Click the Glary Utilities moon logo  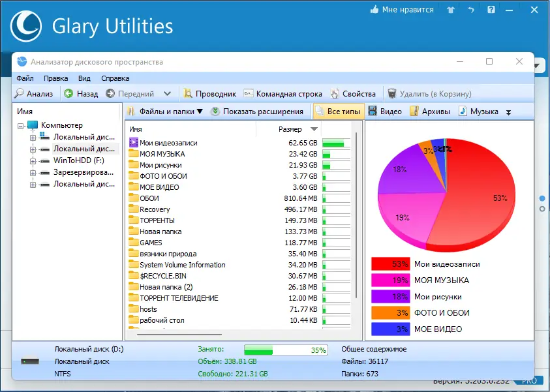(26, 26)
